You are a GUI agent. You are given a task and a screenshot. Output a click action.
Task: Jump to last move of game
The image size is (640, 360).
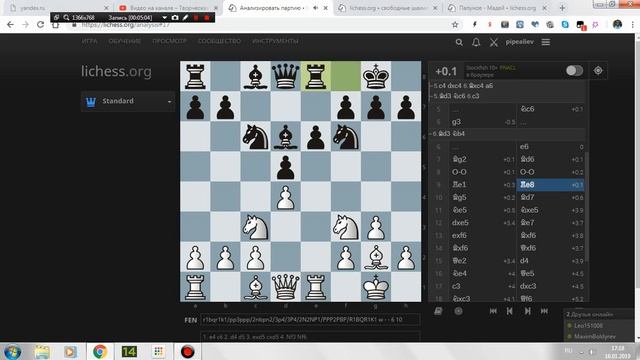click(x=544, y=311)
